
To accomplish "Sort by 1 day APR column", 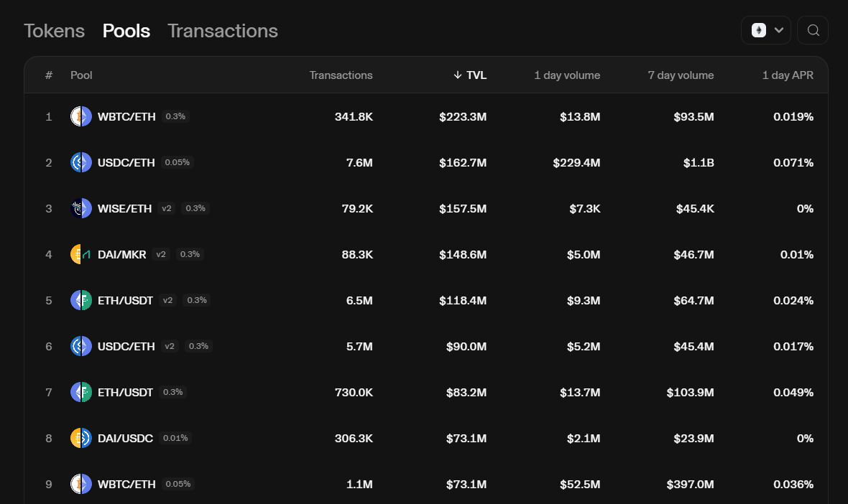I will point(788,75).
